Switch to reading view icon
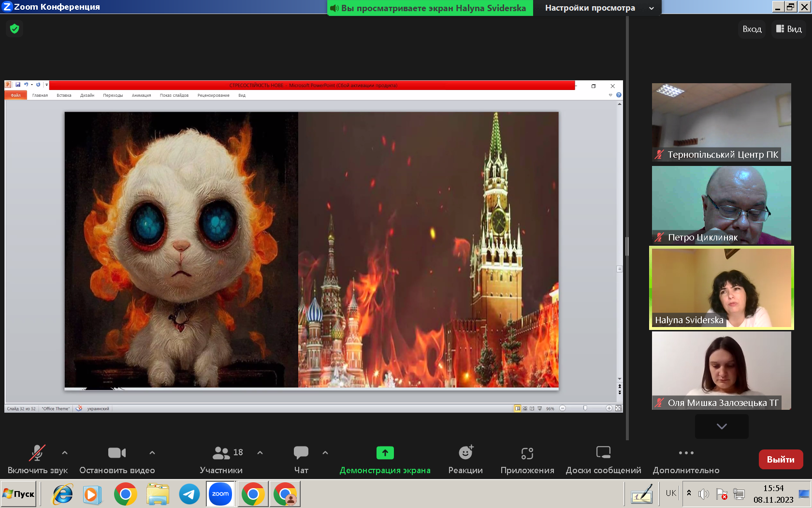This screenshot has height=508, width=812. pyautogui.click(x=532, y=408)
